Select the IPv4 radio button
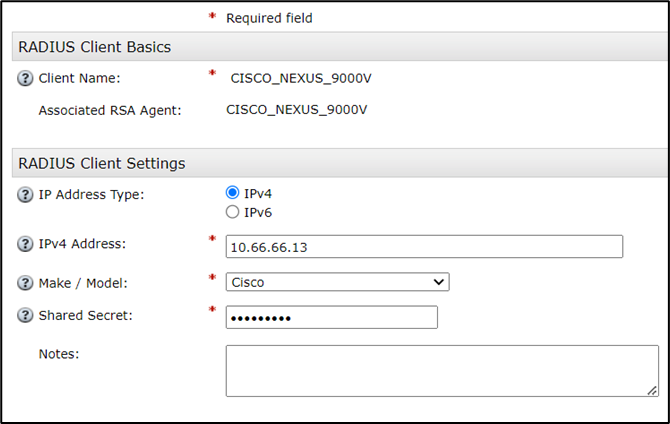The width and height of the screenshot is (670, 424). [x=233, y=193]
